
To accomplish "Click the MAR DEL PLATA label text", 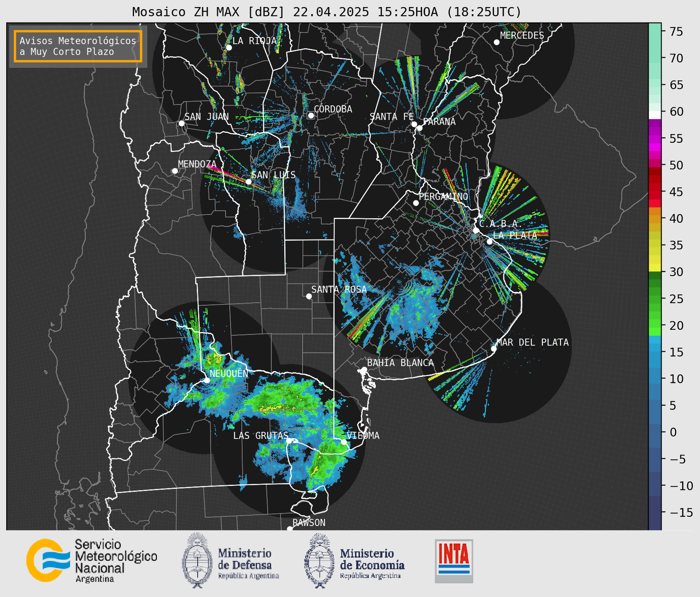I will 532,343.
